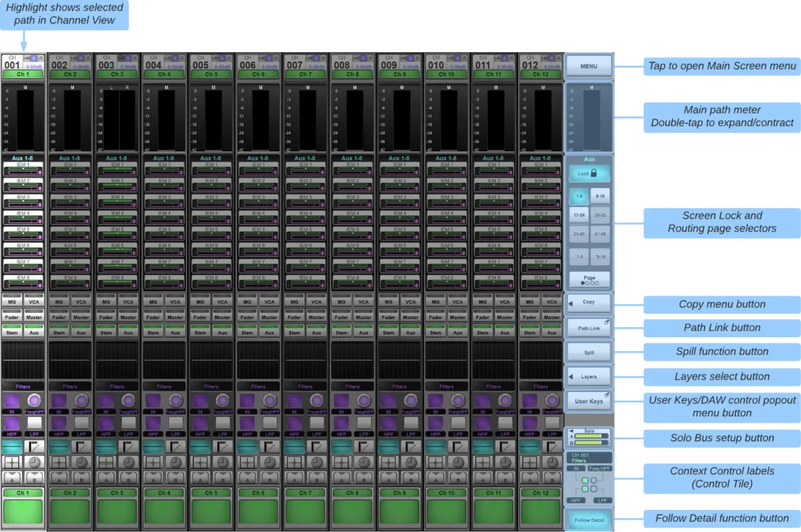Screen dimensions: 801x532
Task: Tap the clock-style dial icon on channel 6
Action: click(x=270, y=462)
